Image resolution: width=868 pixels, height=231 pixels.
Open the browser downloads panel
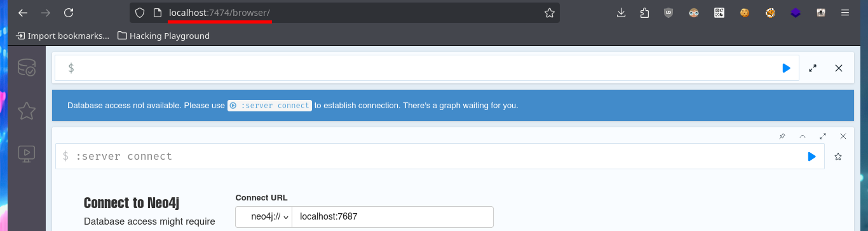click(621, 13)
